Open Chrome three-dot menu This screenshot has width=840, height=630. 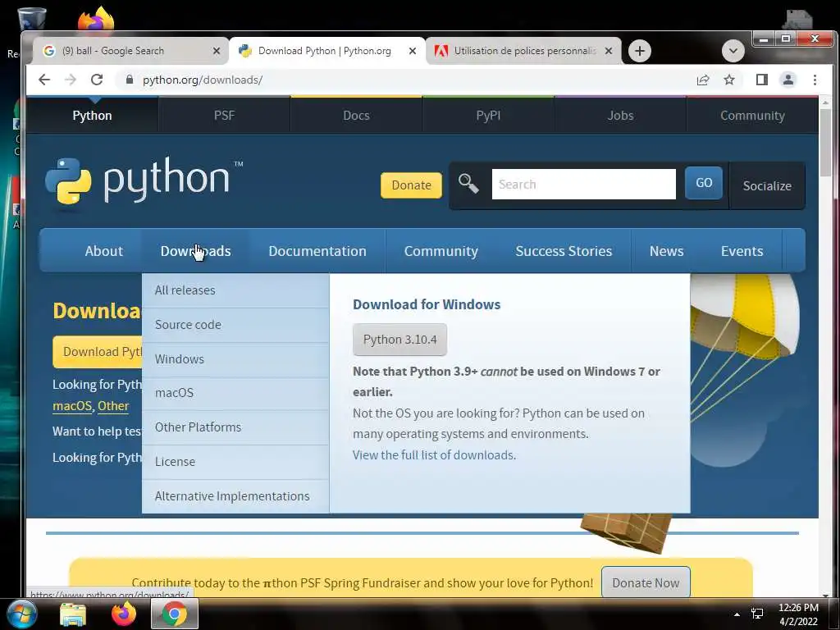click(815, 80)
